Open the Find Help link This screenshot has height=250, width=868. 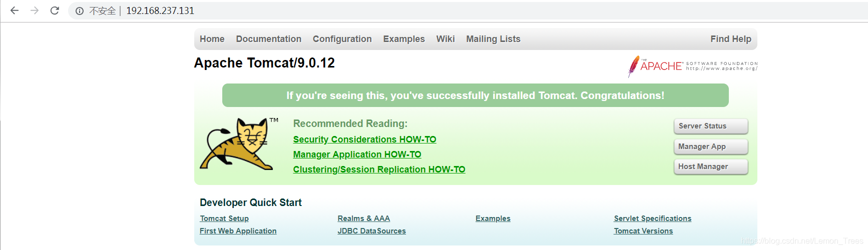tap(731, 39)
